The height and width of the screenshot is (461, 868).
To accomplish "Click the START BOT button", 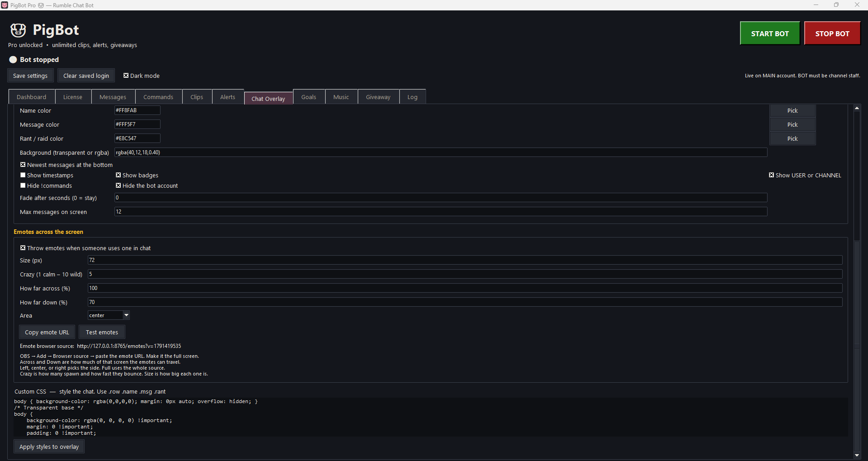I will pos(770,33).
